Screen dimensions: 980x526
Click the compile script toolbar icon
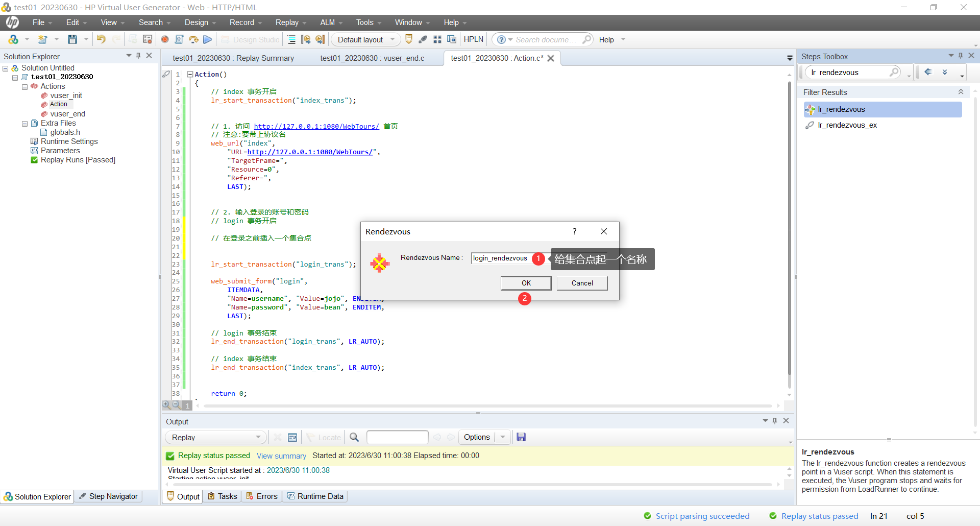click(x=179, y=39)
